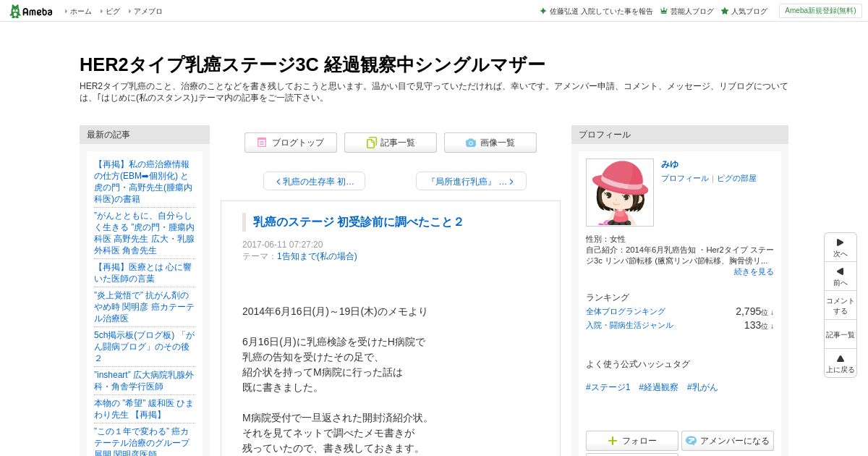Open 全体ブログランキング link
This screenshot has width=868, height=456.
626,311
